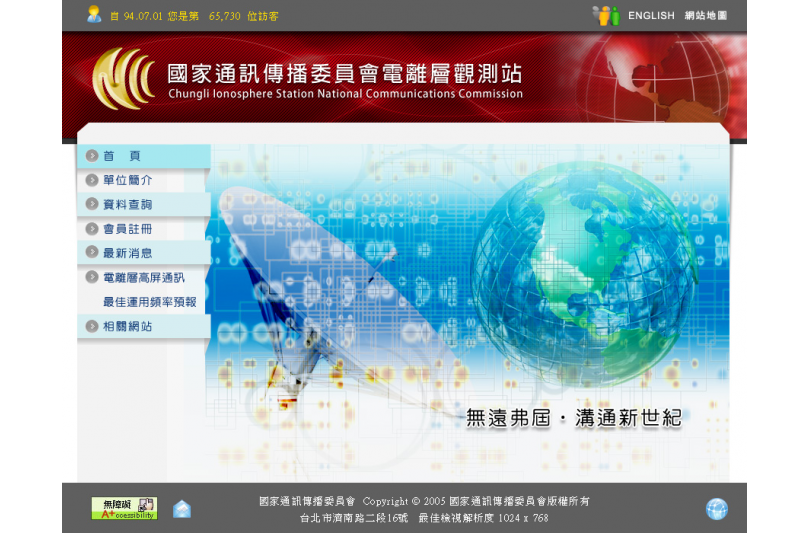This screenshot has width=800, height=533.
Task: Click the satellite dish and globe banner image
Action: (467, 312)
